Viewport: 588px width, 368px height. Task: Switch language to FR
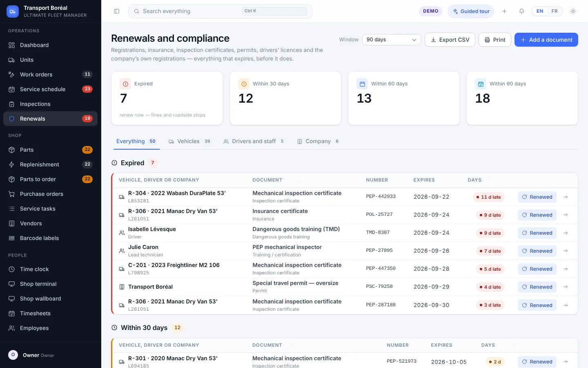(x=555, y=11)
